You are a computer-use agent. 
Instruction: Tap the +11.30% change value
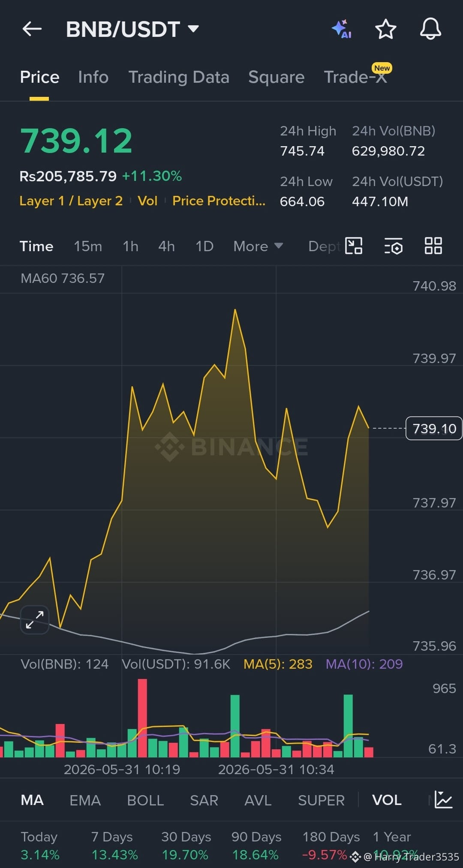[x=152, y=176]
